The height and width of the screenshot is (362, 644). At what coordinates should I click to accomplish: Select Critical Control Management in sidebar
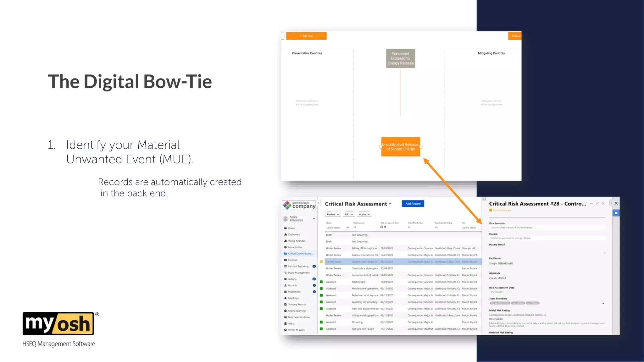tap(299, 254)
